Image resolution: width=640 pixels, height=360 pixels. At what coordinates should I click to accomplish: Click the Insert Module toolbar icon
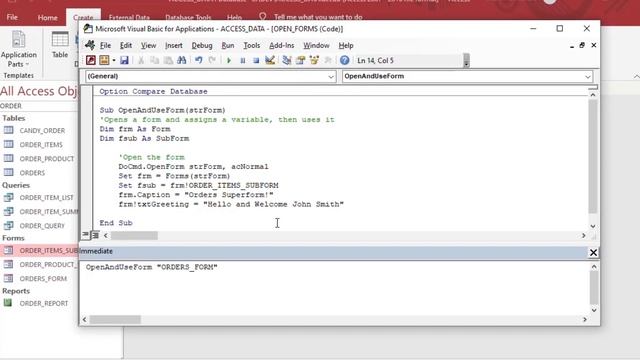(x=104, y=60)
